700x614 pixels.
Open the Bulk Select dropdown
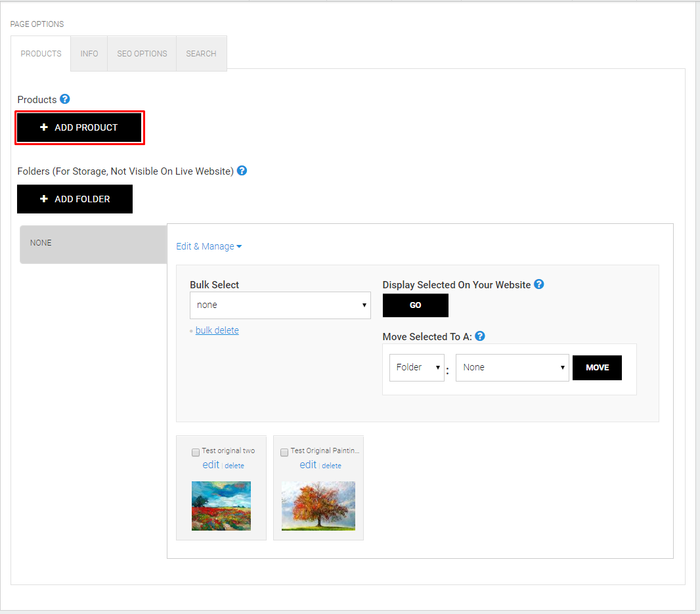point(280,305)
